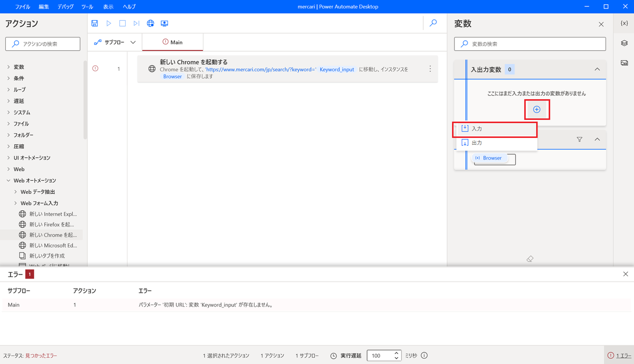
Task: Open the ツール menu
Action: click(88, 7)
